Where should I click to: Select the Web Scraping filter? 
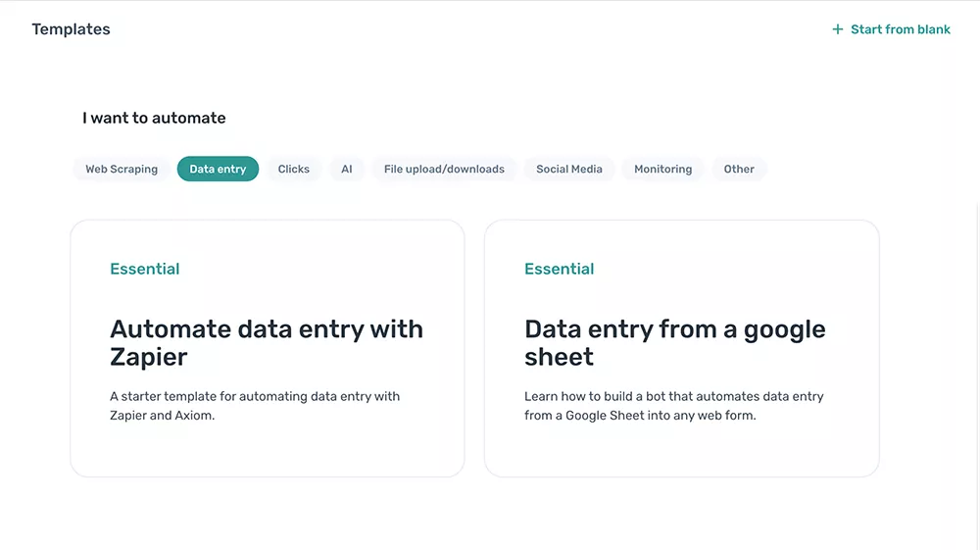(x=122, y=169)
